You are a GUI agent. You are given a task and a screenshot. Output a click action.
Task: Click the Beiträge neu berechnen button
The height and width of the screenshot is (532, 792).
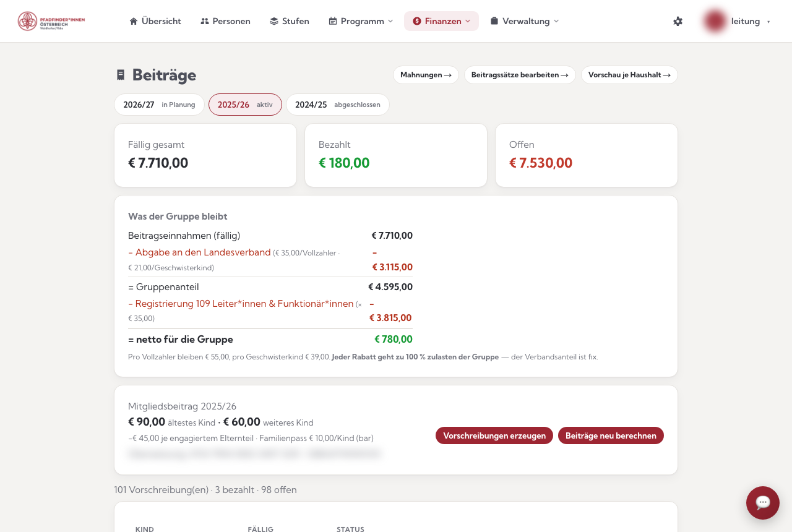click(611, 435)
